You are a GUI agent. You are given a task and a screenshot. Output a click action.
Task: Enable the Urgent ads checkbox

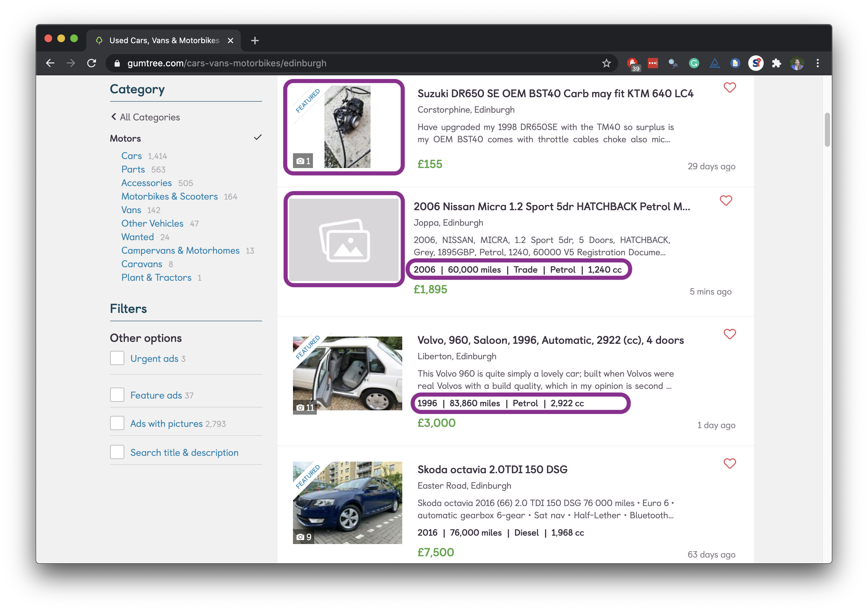pos(117,358)
